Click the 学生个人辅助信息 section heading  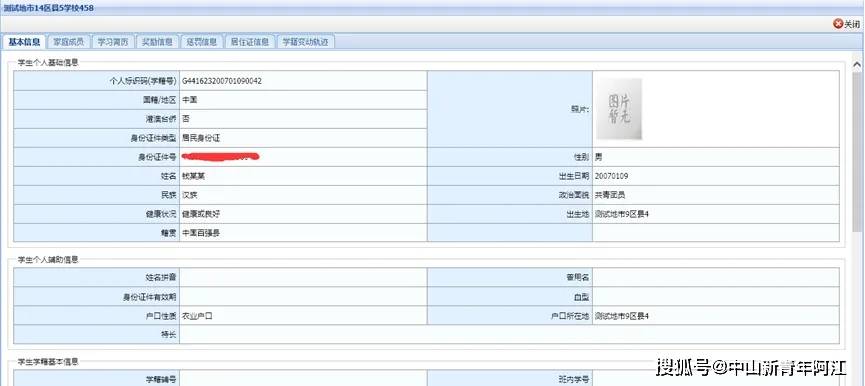point(48,259)
